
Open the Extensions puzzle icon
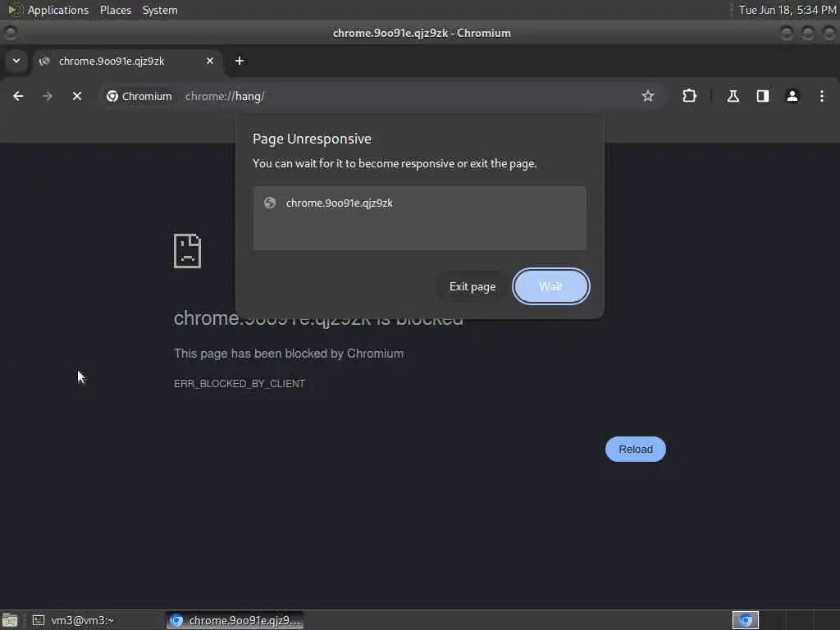(689, 97)
